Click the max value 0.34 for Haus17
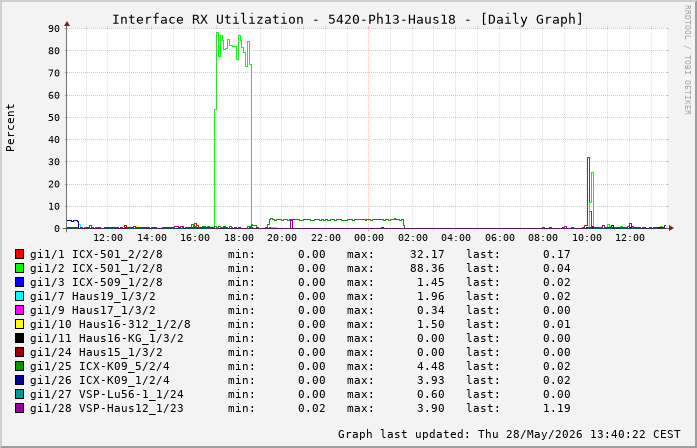 pyautogui.click(x=431, y=310)
